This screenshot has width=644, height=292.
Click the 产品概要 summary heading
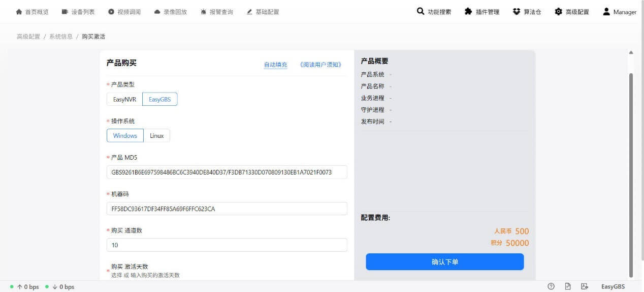pos(374,61)
